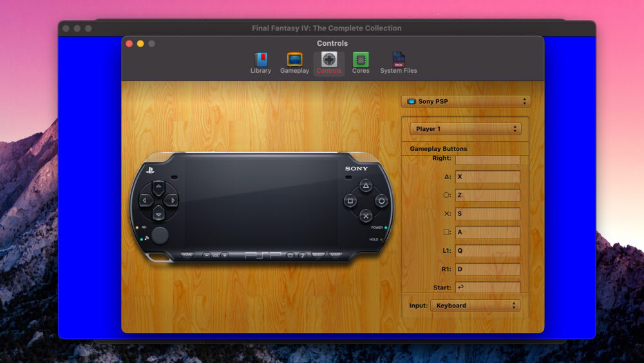Open the Library preferences tab

click(260, 63)
